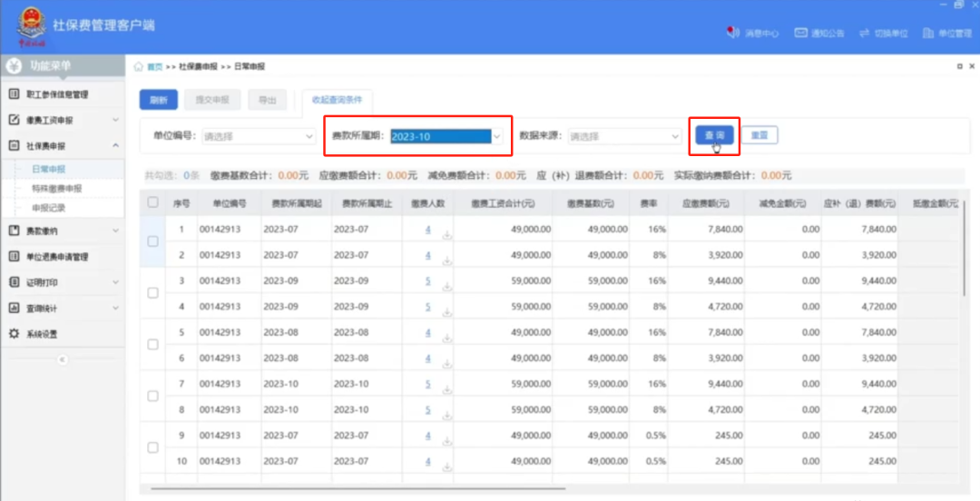Screen dimensions: 980x501
Task: Open the 缴费人数 link 5 in row 3
Action: 428,280
